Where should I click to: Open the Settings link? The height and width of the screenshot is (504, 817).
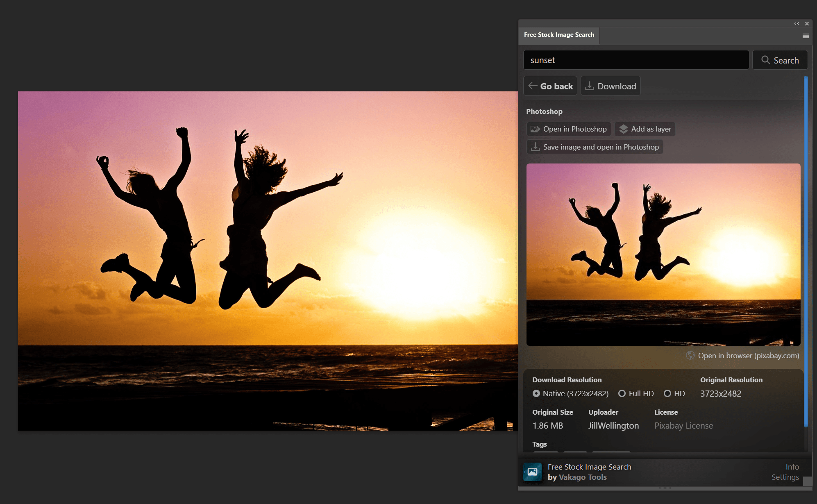785,477
